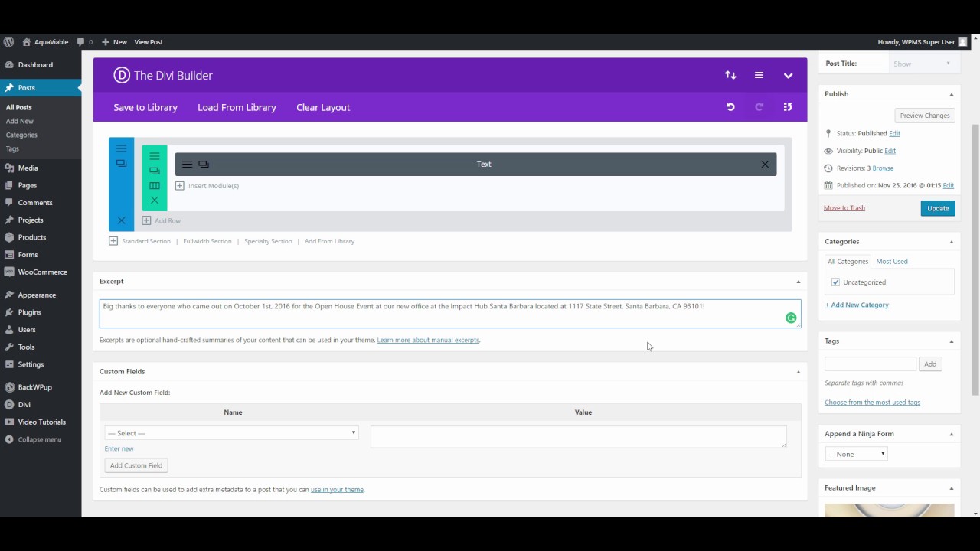Click the Divi redo icon
The height and width of the screenshot is (551, 980).
pos(759,107)
